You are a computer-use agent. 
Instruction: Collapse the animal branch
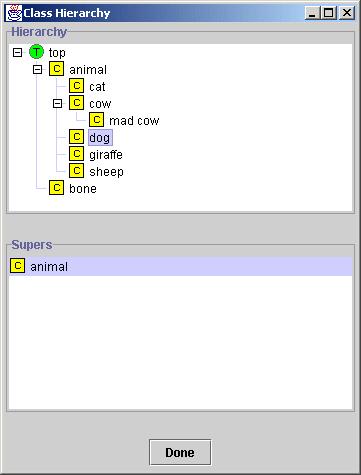point(38,69)
